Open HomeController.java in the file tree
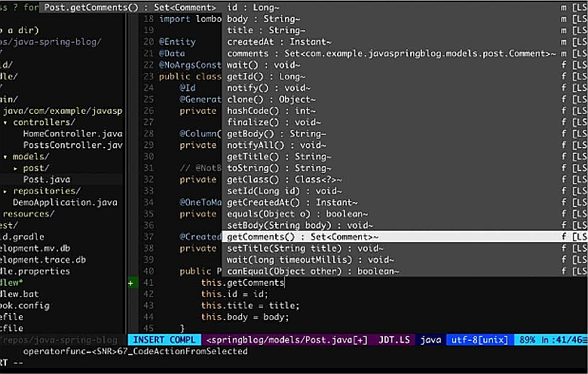Screen dimensions: 588x374 [72, 133]
